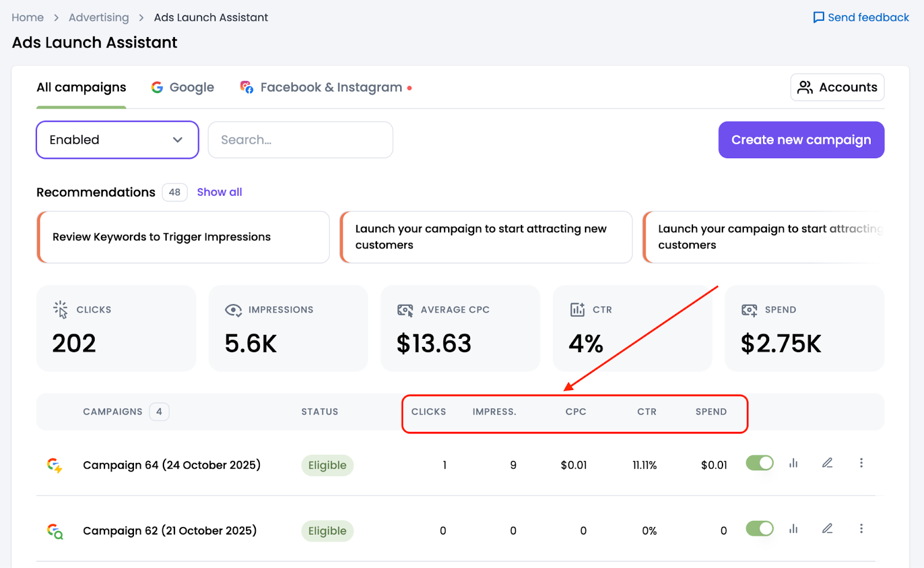The image size is (924, 568).
Task: Click the Spend card's money icon
Action: (x=749, y=310)
